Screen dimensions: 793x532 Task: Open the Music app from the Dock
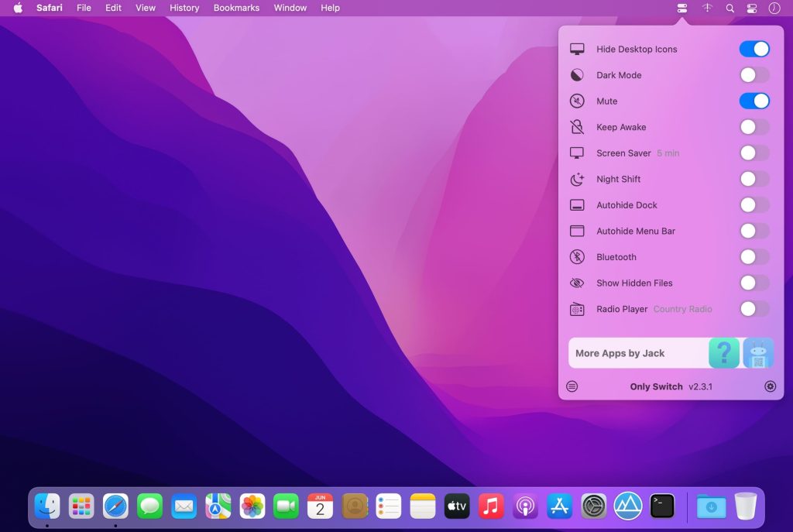(490, 506)
